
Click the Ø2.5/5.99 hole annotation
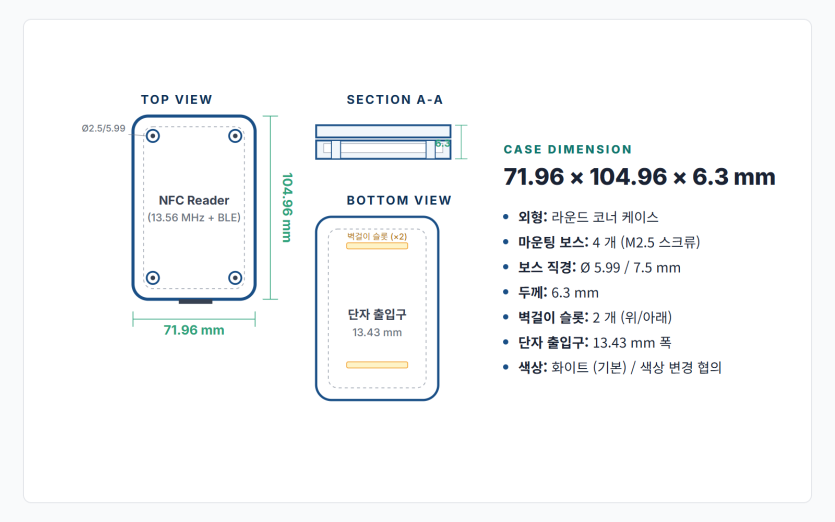point(103,128)
